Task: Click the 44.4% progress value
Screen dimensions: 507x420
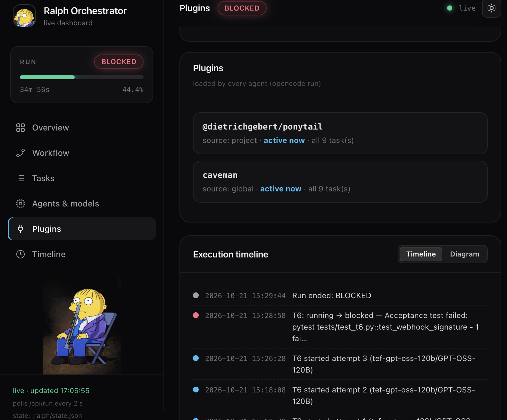Action: [x=133, y=90]
